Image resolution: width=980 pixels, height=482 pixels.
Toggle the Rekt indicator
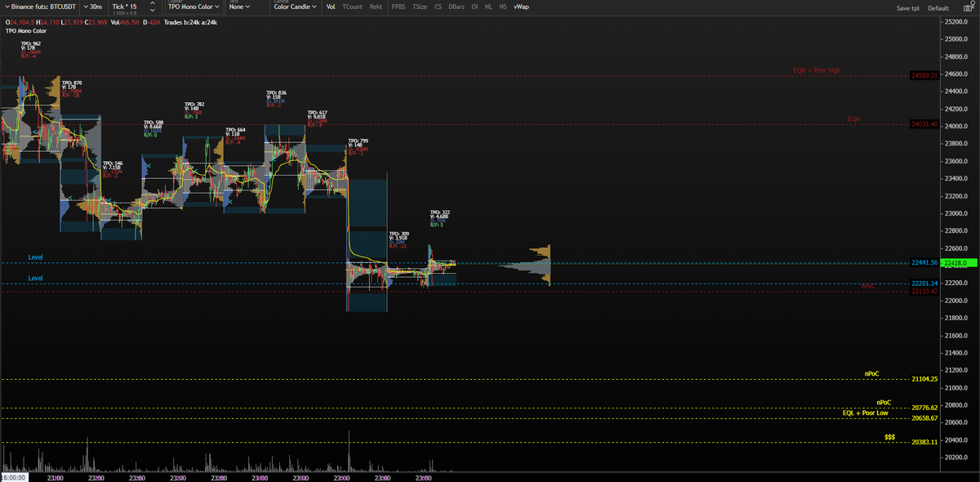[376, 7]
